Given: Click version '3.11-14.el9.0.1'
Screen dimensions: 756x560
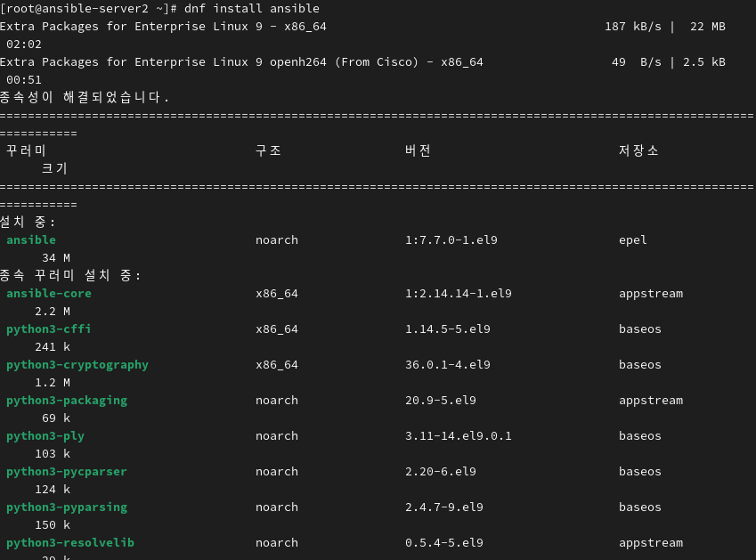Looking at the screenshot, I should point(458,436).
